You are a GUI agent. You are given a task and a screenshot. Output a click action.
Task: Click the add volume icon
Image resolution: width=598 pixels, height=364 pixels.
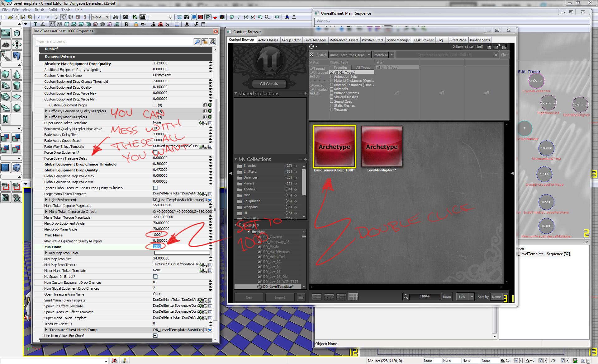click(17, 168)
